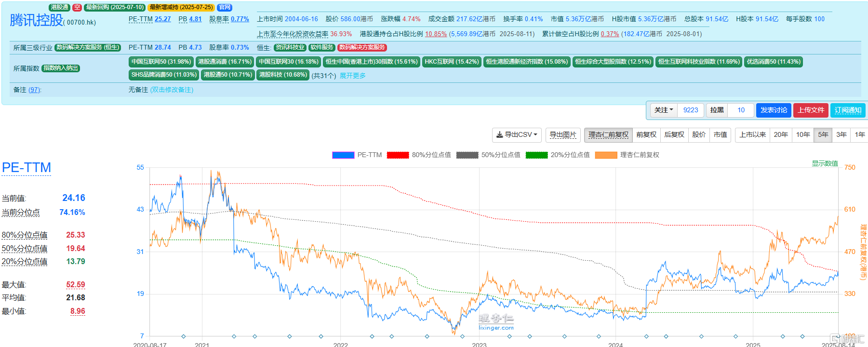This screenshot has width=868, height=347.
Task: Switch time range to 3年
Action: click(841, 135)
